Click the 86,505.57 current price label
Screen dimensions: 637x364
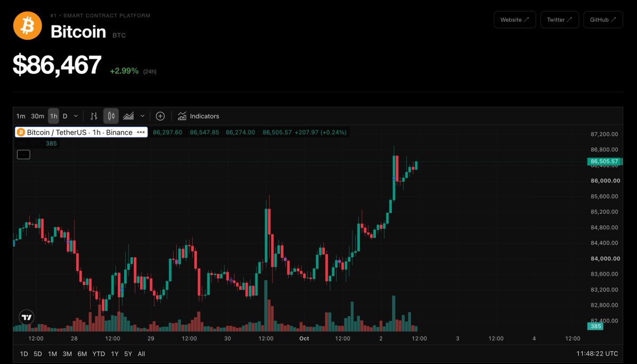(604, 161)
